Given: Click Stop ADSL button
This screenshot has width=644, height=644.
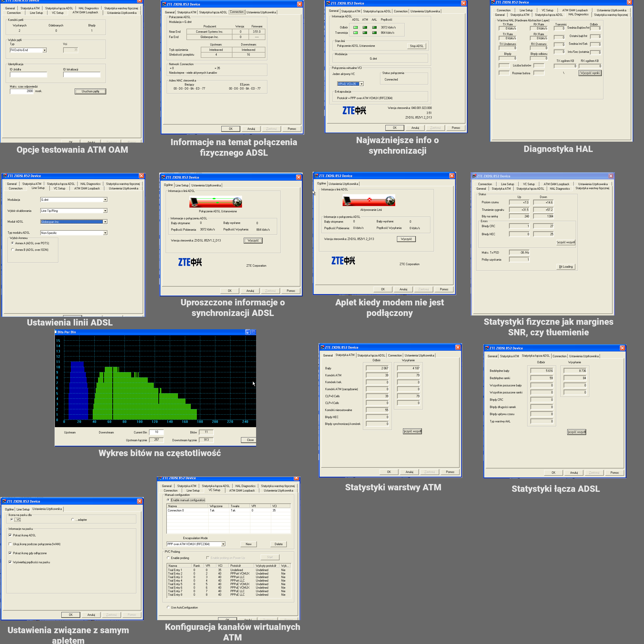Looking at the screenshot, I should point(416,46).
